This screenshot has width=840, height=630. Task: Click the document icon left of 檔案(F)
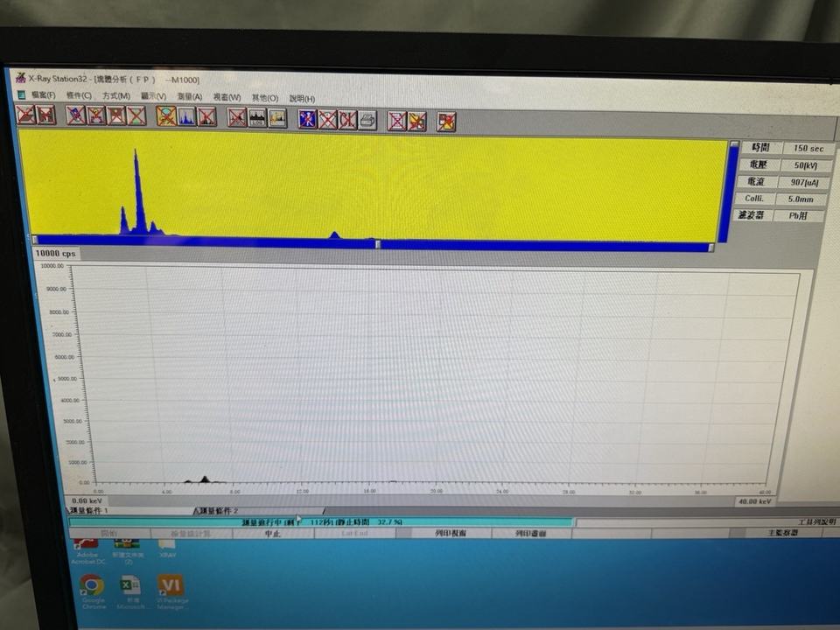(x=21, y=94)
